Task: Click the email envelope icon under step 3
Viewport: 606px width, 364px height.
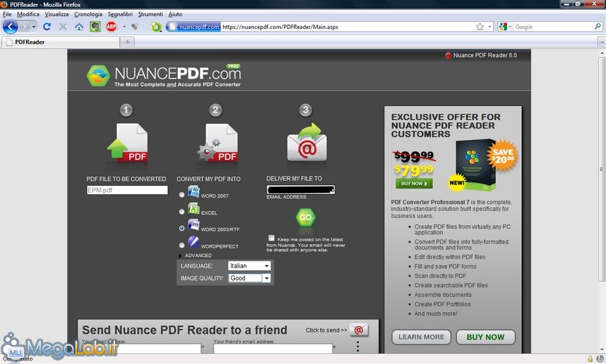Action: click(x=307, y=142)
